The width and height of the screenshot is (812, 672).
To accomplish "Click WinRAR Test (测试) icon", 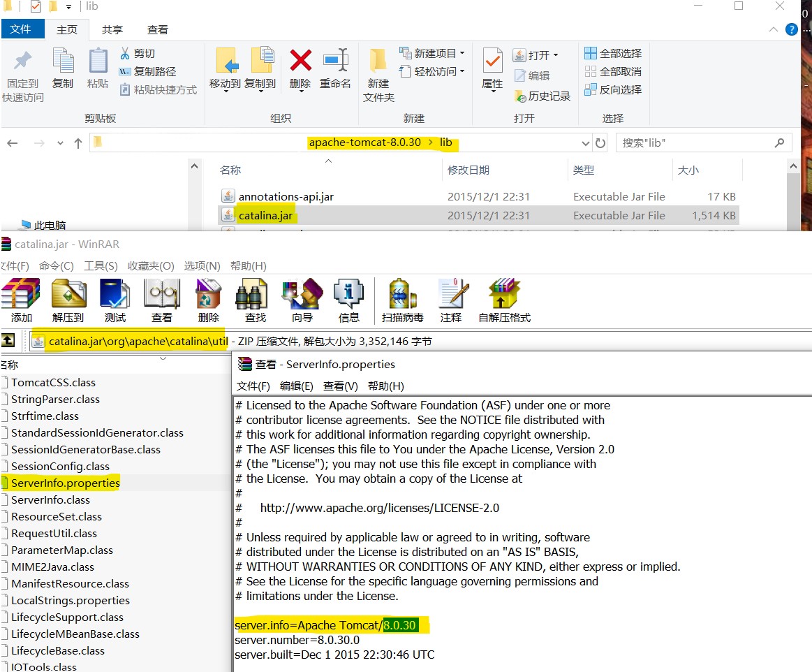I will pos(115,300).
